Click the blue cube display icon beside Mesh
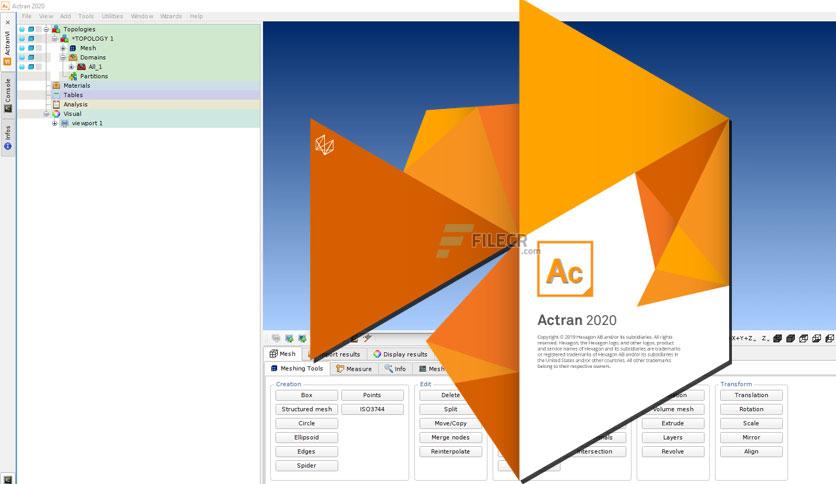 31,48
